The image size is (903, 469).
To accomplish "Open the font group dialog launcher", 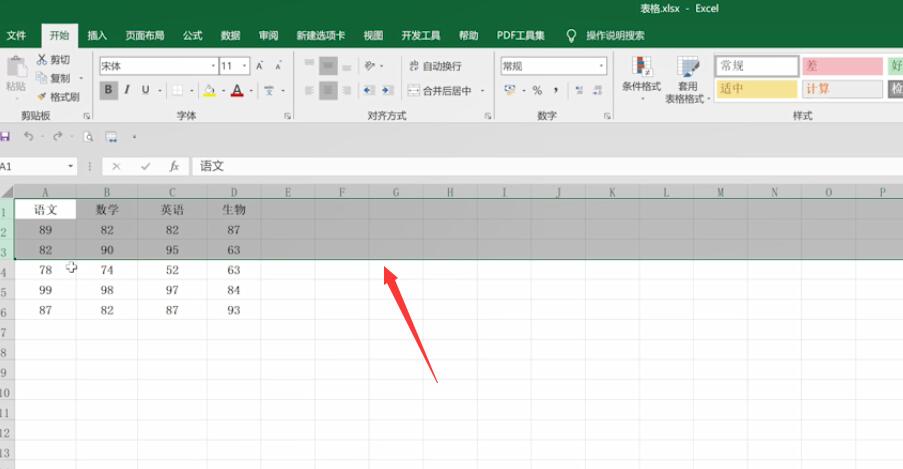I will coord(287,116).
